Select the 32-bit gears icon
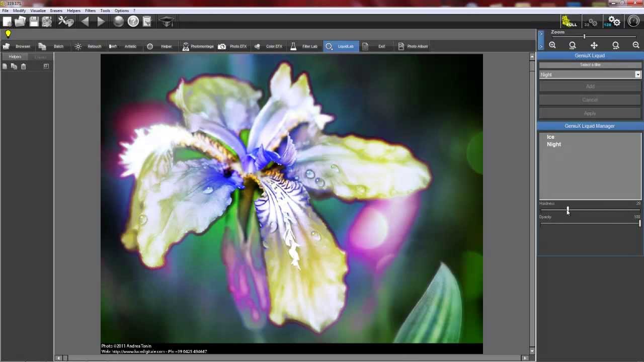 pos(591,22)
